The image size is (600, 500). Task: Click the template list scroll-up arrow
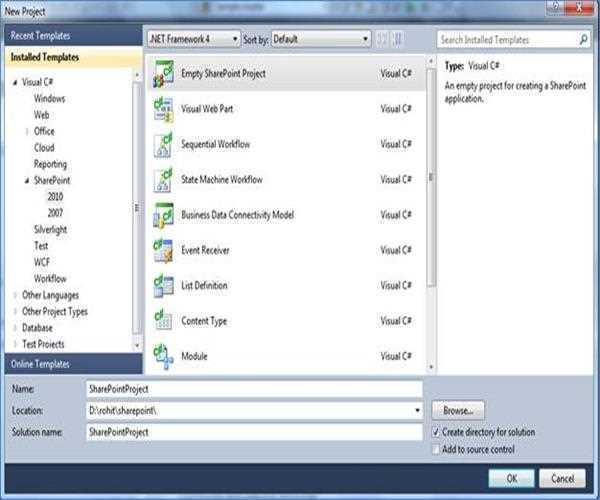(x=431, y=61)
